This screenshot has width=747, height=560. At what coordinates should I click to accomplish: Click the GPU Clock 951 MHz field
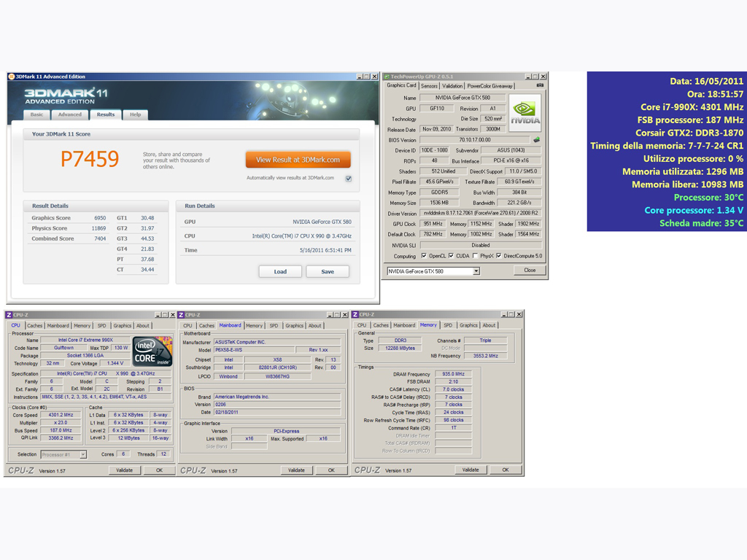point(433,224)
